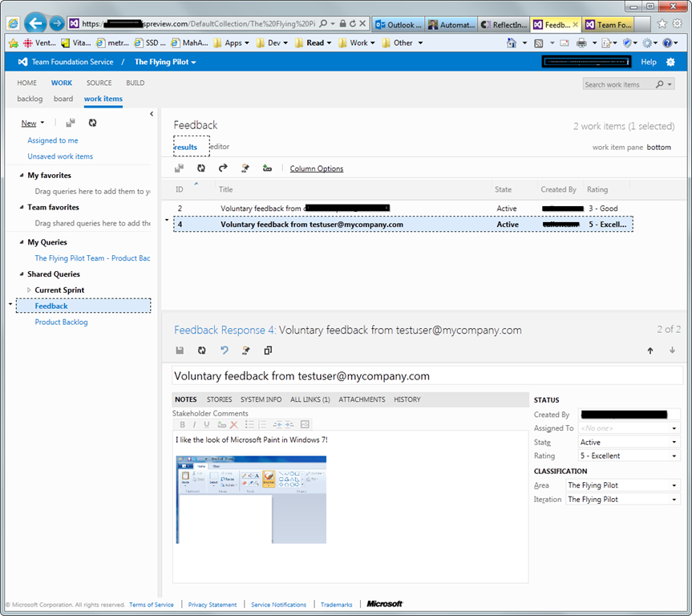Open the New work item dropdown
Screen dimensions: 692x616
pyautogui.click(x=32, y=123)
